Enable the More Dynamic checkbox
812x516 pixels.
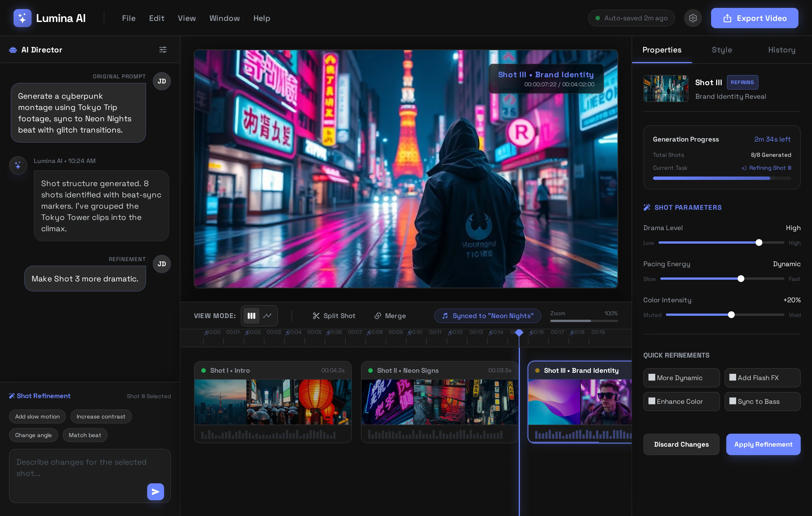tap(652, 377)
